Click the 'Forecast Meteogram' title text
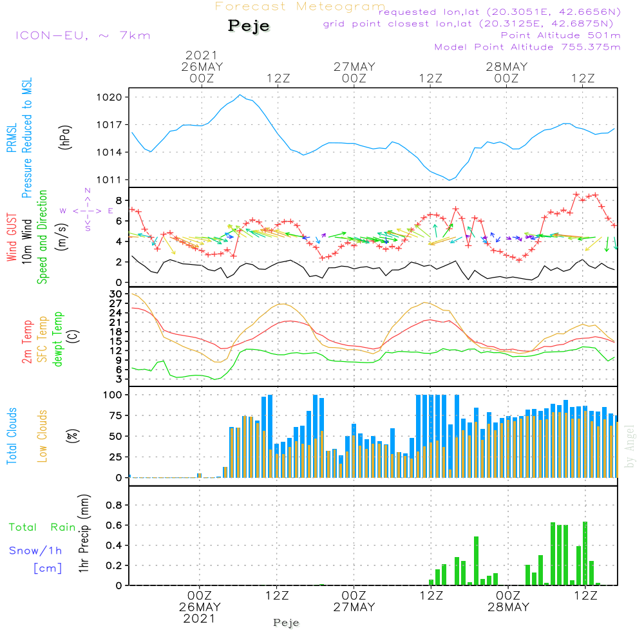644x644 pixels. click(x=300, y=6)
